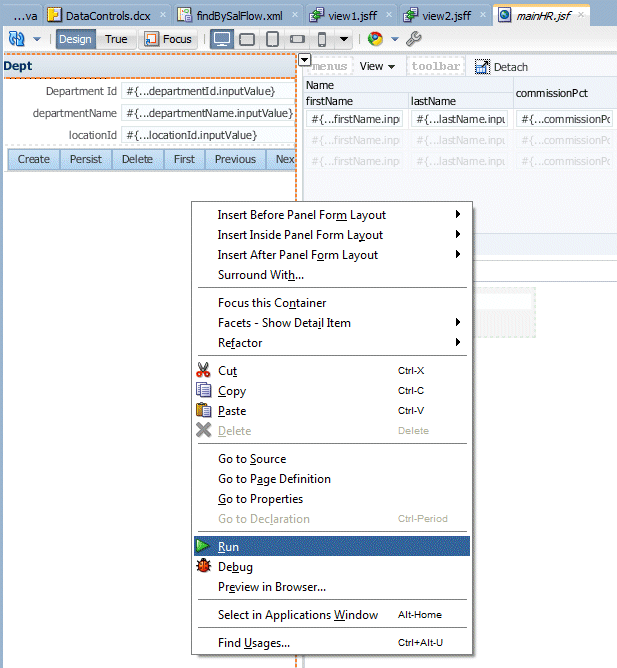Close the findBySalFlow.xml tab
617x668 pixels.
pyautogui.click(x=295, y=15)
